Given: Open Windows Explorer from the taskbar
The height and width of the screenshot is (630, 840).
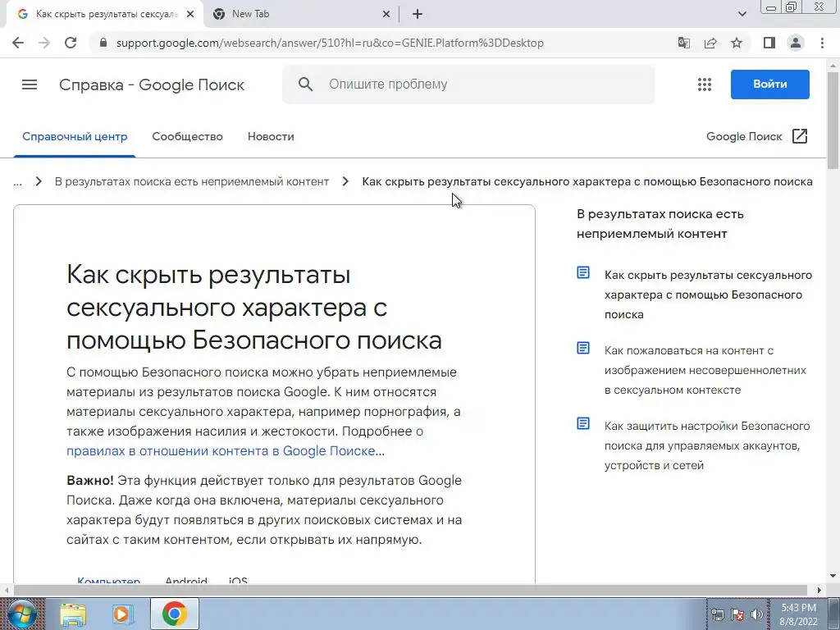Looking at the screenshot, I should tap(73, 614).
